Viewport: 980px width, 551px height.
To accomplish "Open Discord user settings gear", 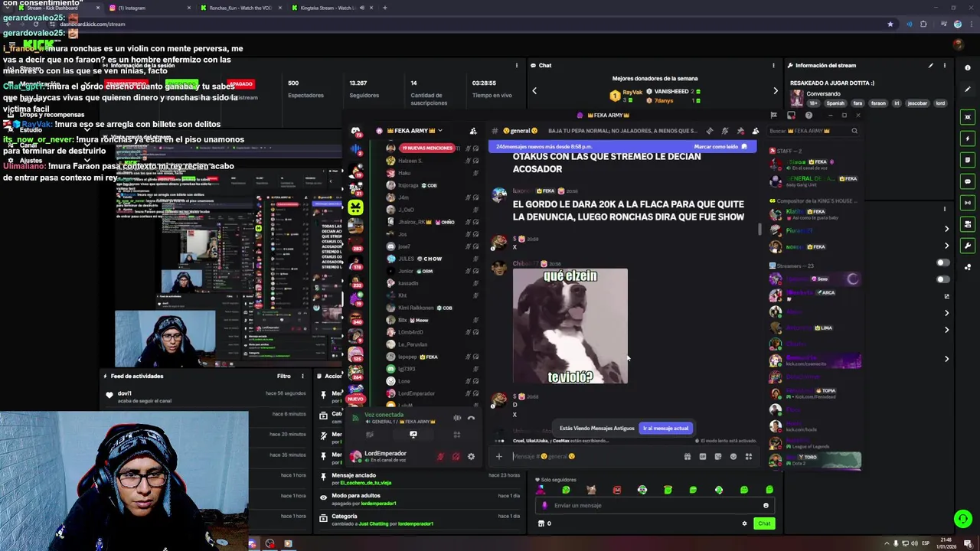I will tap(471, 457).
